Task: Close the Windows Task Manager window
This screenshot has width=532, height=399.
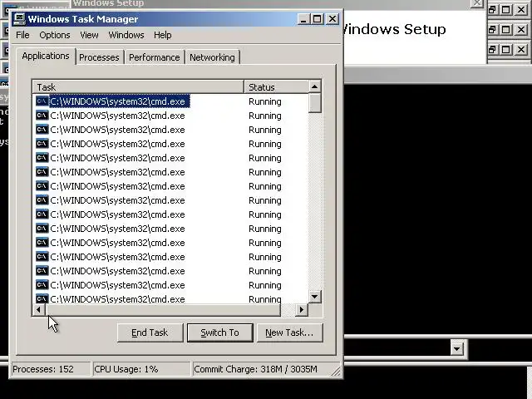Action: 332,18
